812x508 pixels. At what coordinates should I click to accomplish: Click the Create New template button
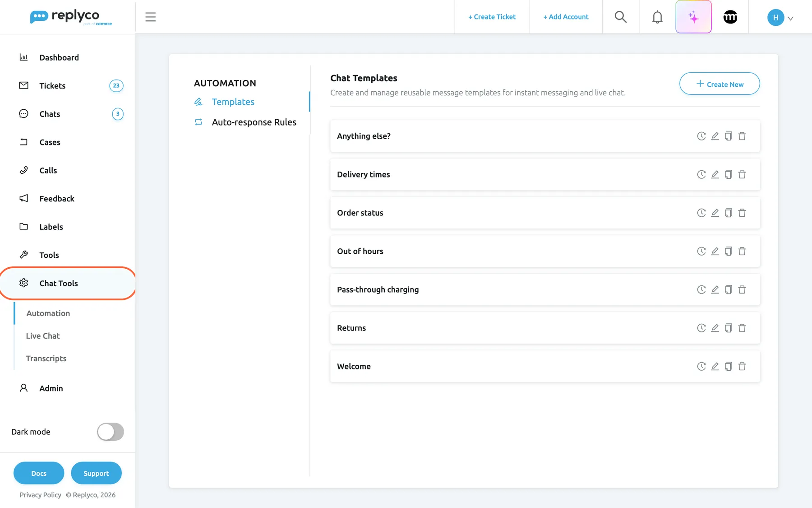720,84
